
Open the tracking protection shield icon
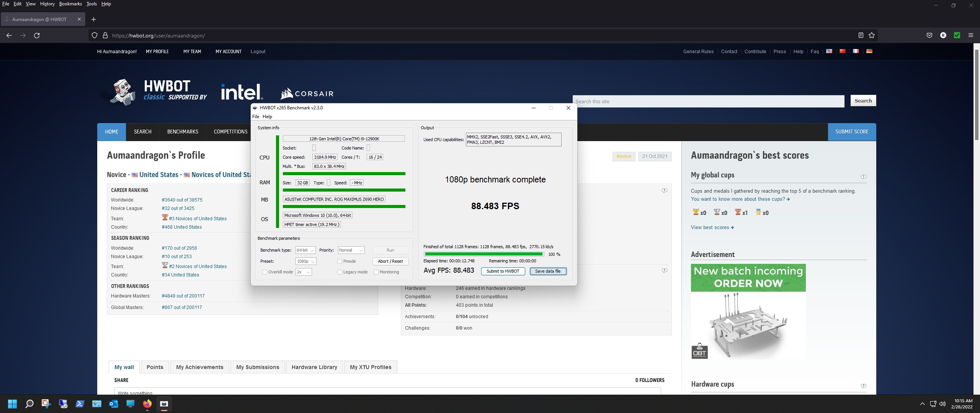pos(95,36)
